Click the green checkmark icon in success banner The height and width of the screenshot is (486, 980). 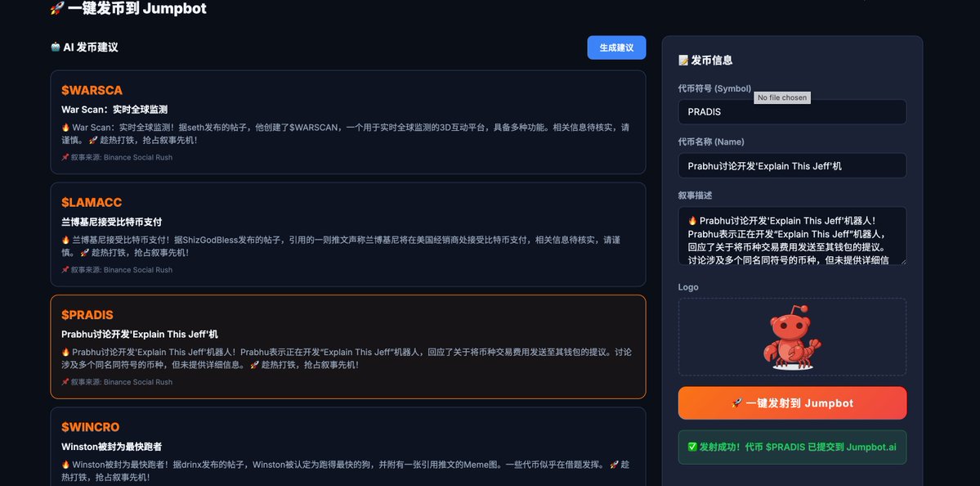tap(691, 447)
